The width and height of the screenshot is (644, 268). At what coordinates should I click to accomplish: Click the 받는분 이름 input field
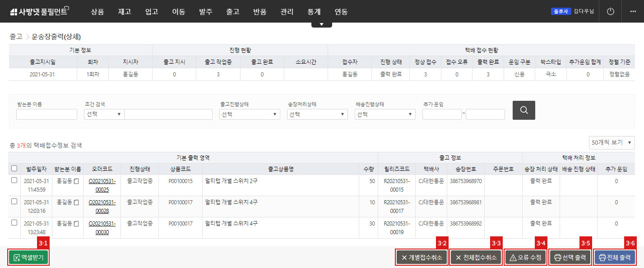click(x=46, y=114)
